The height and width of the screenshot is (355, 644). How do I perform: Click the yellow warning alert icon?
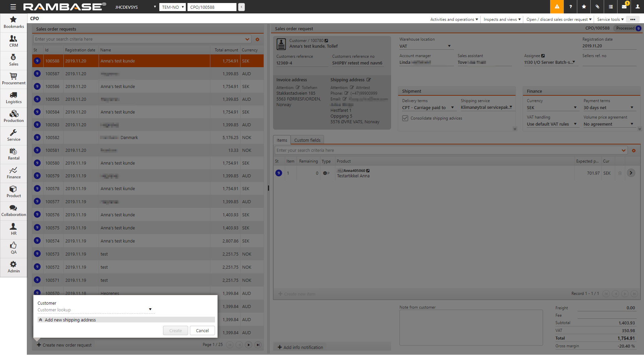coord(557,7)
